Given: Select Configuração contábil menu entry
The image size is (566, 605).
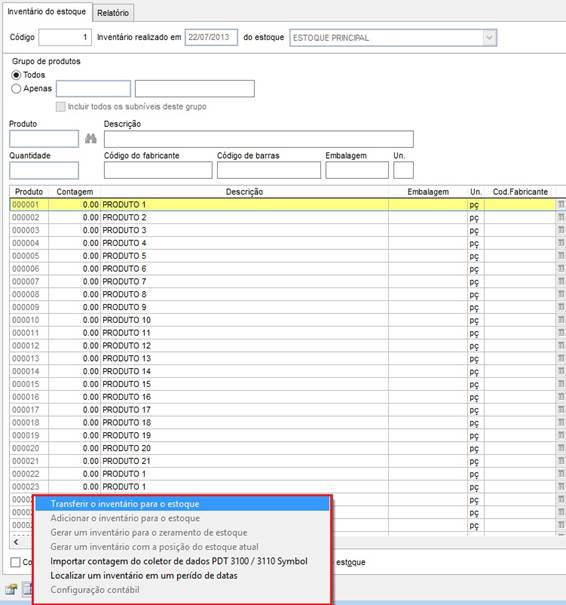Looking at the screenshot, I should (182, 590).
